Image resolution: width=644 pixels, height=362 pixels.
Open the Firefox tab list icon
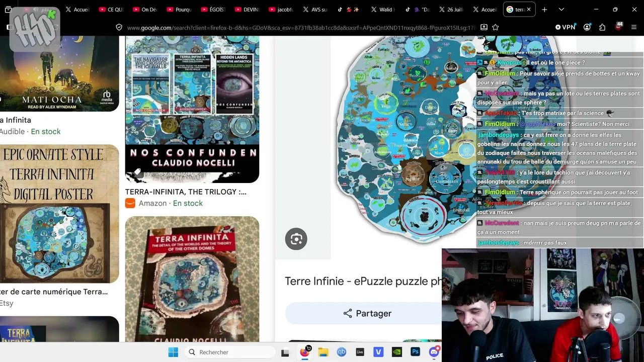(8, 10)
